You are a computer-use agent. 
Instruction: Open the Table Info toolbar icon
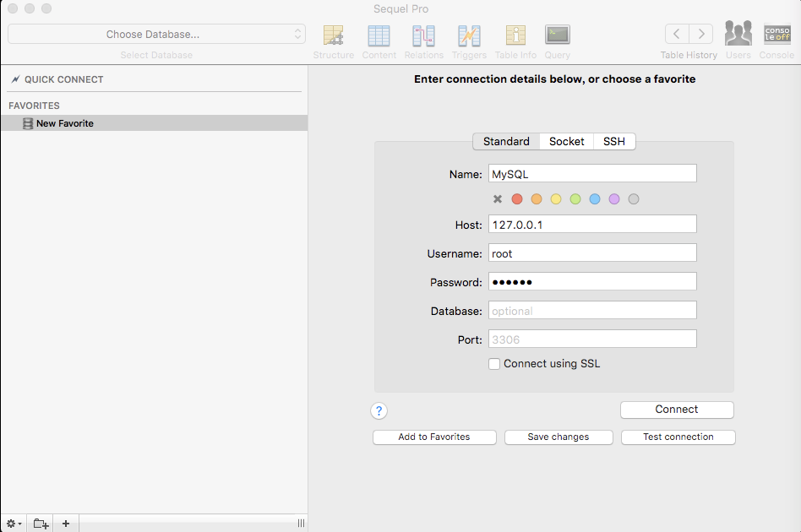[x=515, y=35]
